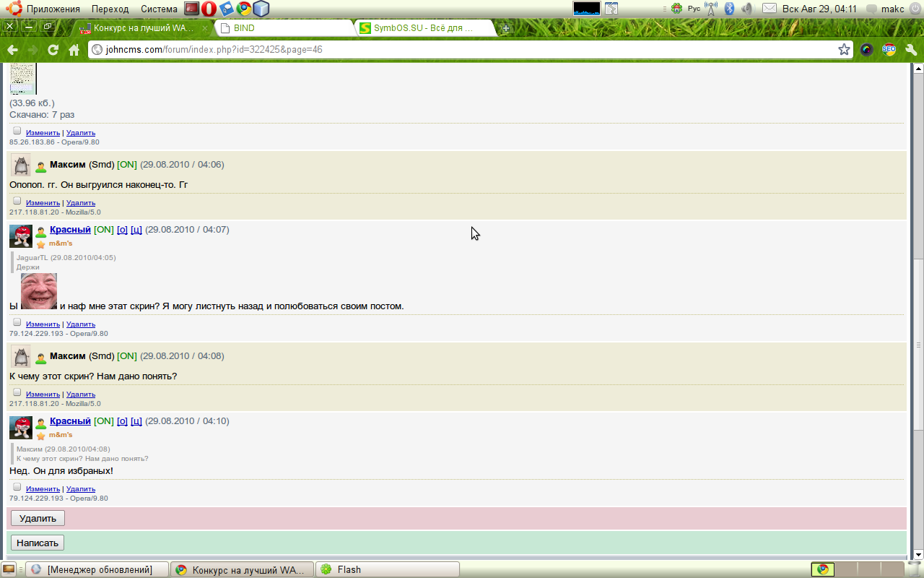Switch keyboard layout indicator Рус
Screen dimensions: 924x578
694,9
